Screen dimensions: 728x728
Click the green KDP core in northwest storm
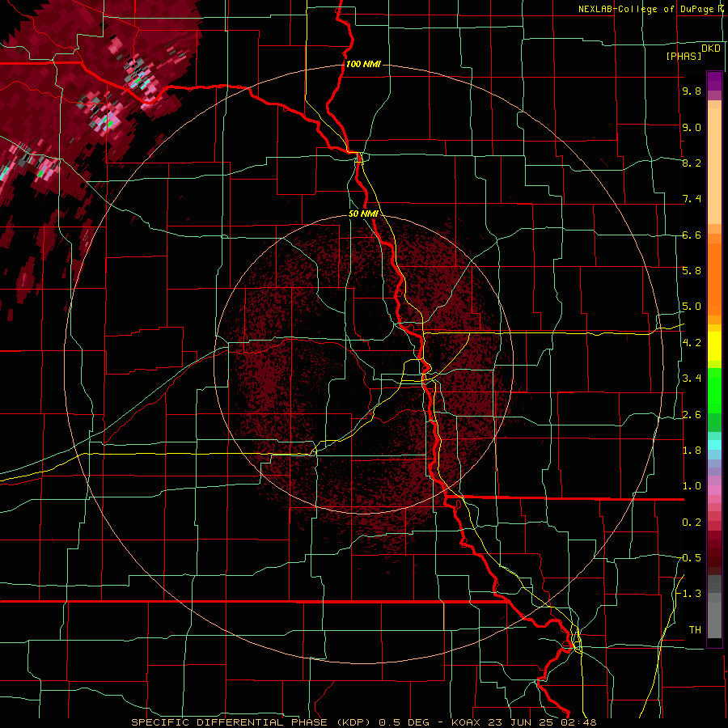(110, 124)
